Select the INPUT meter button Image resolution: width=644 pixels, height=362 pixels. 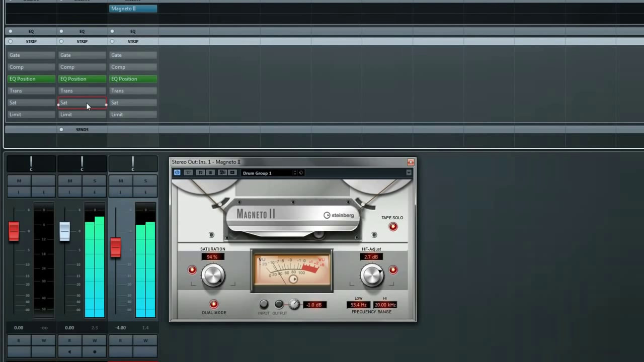coord(264,304)
